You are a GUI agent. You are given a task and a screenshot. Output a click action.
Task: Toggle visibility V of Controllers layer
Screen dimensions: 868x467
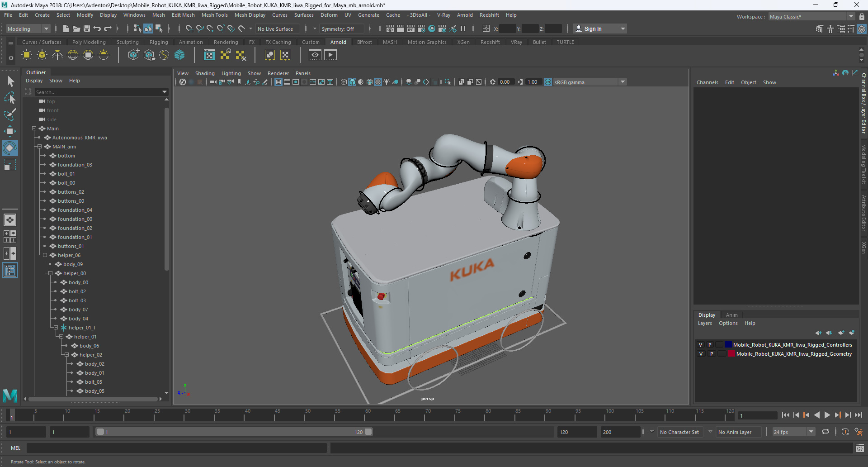(x=701, y=345)
